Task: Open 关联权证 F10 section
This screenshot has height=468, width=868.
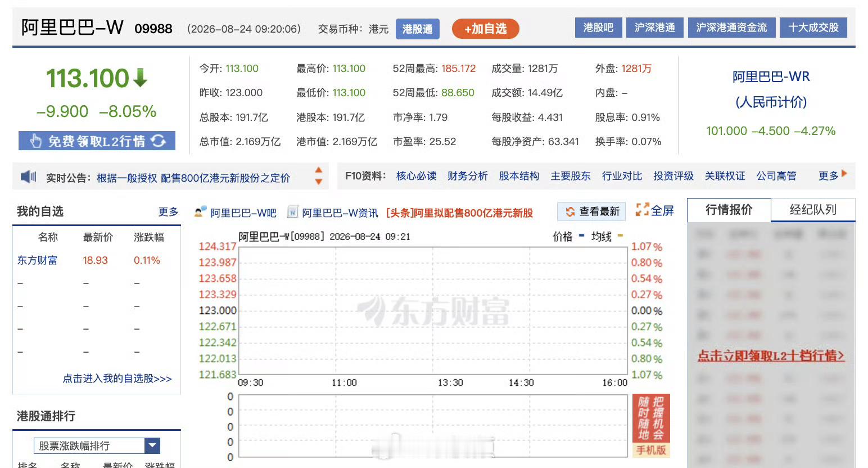Action: [725, 176]
